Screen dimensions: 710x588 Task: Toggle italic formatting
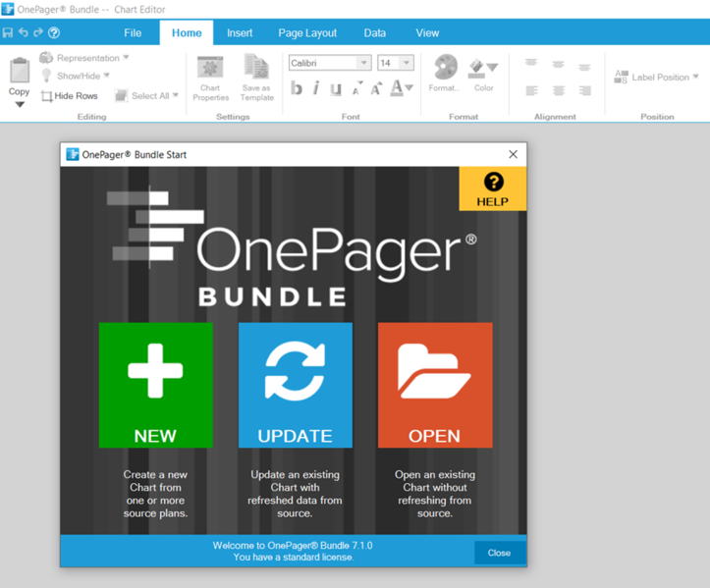(x=316, y=88)
